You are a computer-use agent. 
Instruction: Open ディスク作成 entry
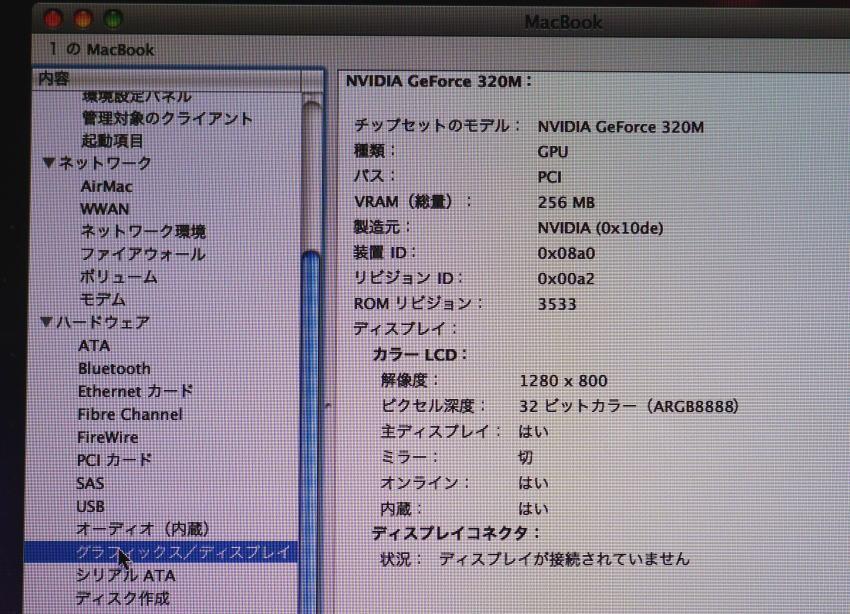pyautogui.click(x=123, y=598)
